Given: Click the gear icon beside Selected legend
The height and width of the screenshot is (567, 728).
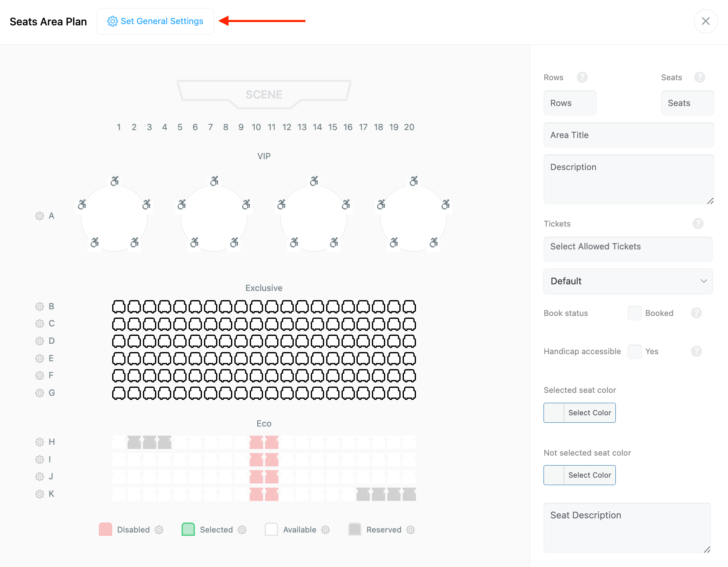Looking at the screenshot, I should coord(242,530).
